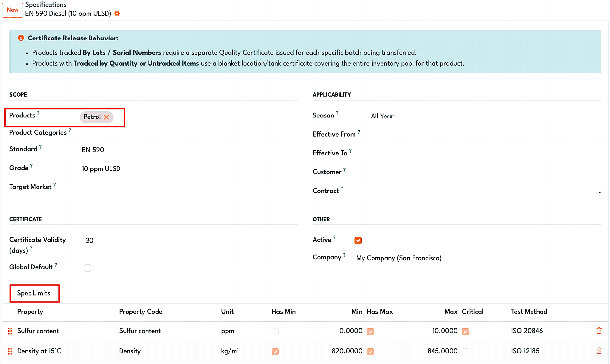Open the Product Categories field
Screen dimensions: 610x364
click(x=190, y=133)
